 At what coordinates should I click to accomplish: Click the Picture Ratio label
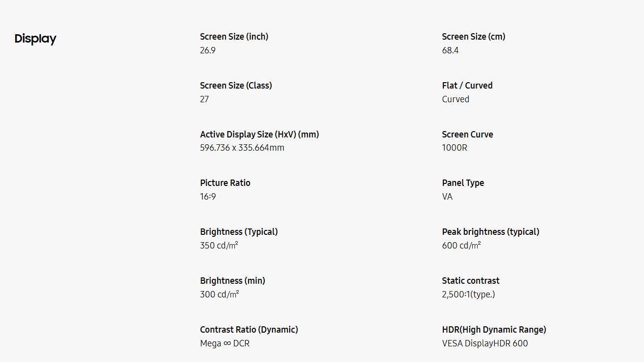225,183
